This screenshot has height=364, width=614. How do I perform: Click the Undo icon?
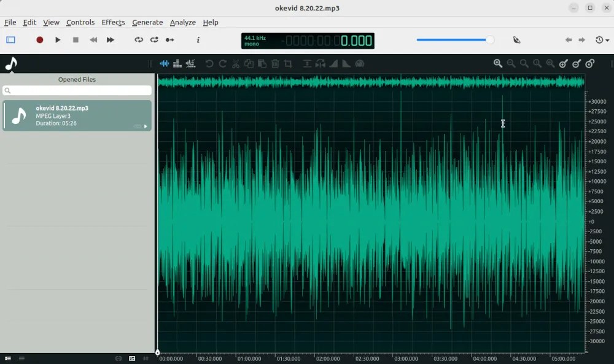209,63
